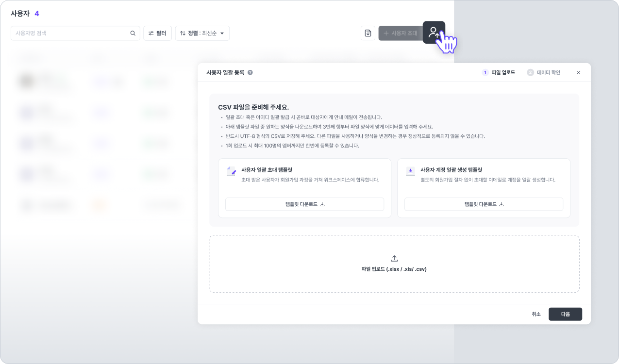Select step 1 파일 업로드
Screen dimensions: 619x364
coord(499,72)
